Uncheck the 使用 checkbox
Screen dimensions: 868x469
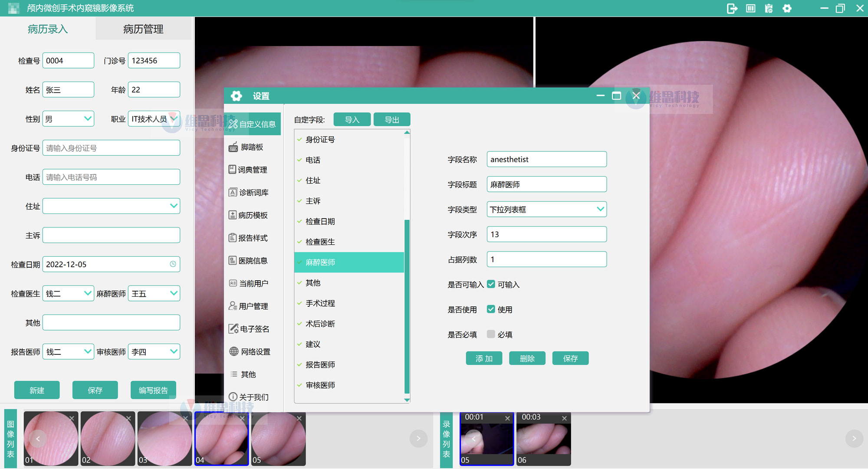pyautogui.click(x=491, y=309)
